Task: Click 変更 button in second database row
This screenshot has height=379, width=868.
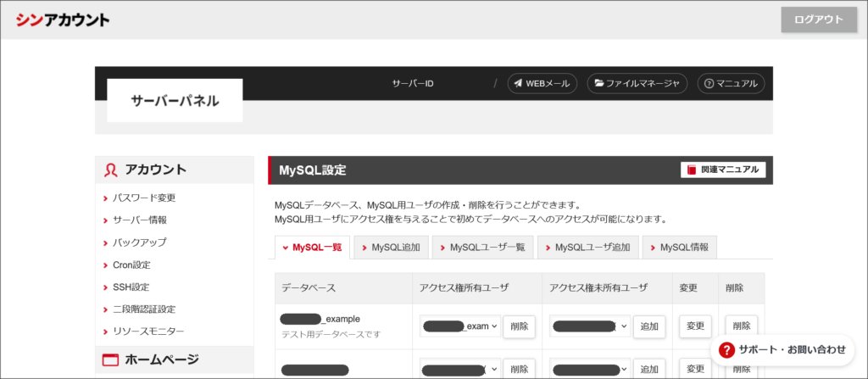Action: point(695,369)
